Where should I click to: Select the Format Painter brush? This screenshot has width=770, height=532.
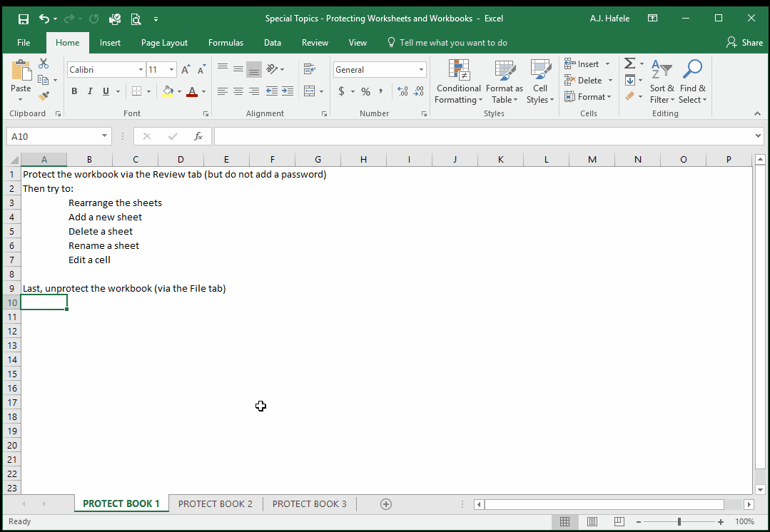point(44,96)
